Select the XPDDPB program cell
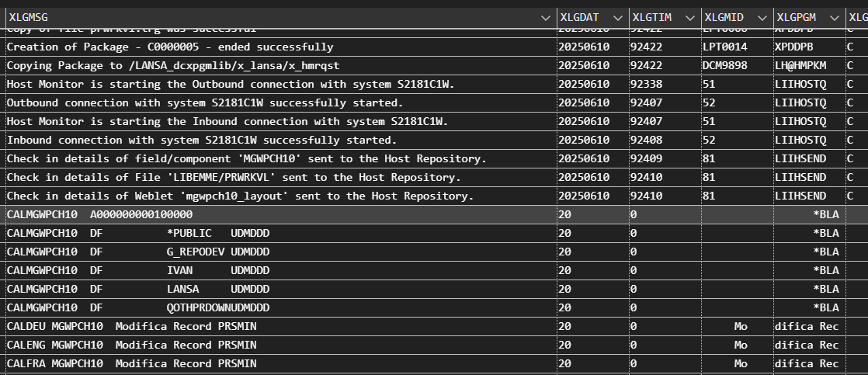 pyautogui.click(x=796, y=47)
